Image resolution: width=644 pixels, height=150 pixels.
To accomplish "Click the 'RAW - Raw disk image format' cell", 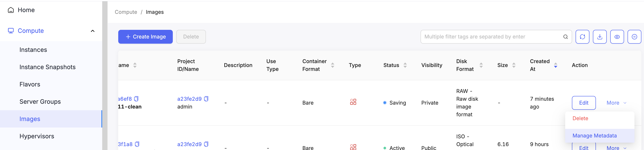I will pos(467,103).
